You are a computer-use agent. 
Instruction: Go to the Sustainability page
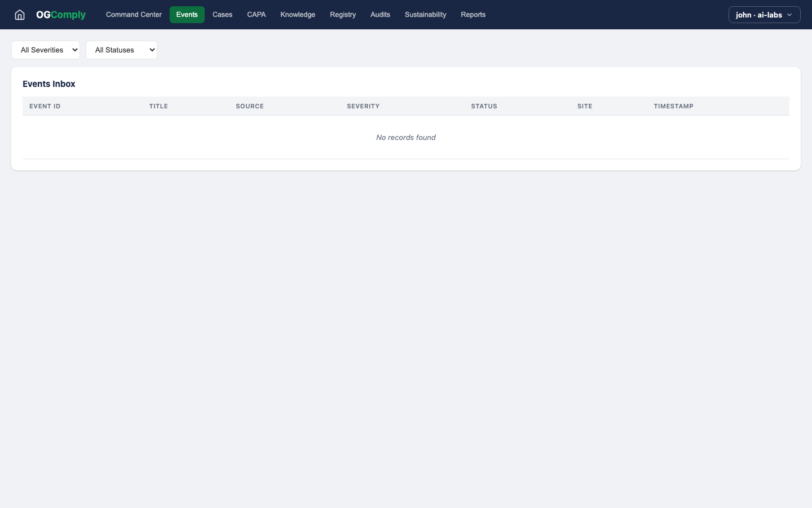coord(425,15)
